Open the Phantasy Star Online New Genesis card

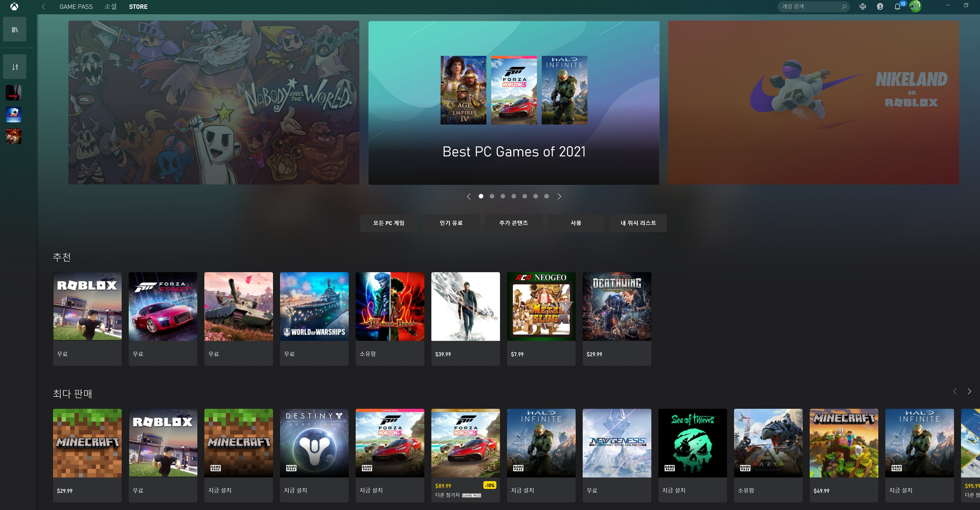(617, 456)
